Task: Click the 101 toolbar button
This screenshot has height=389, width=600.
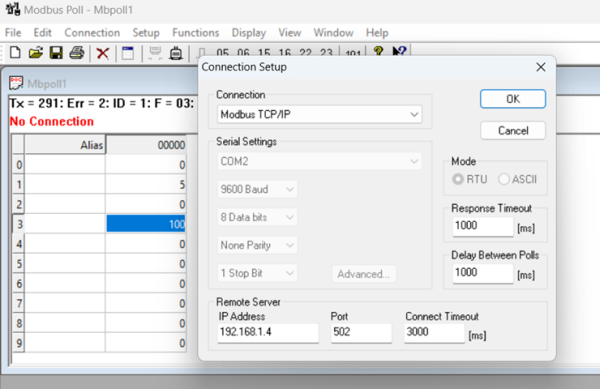Action: tap(353, 53)
